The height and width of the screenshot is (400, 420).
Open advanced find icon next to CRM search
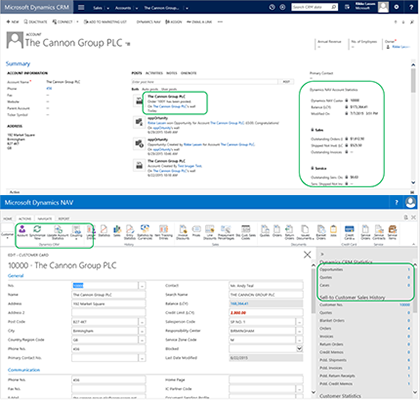pos(347,7)
